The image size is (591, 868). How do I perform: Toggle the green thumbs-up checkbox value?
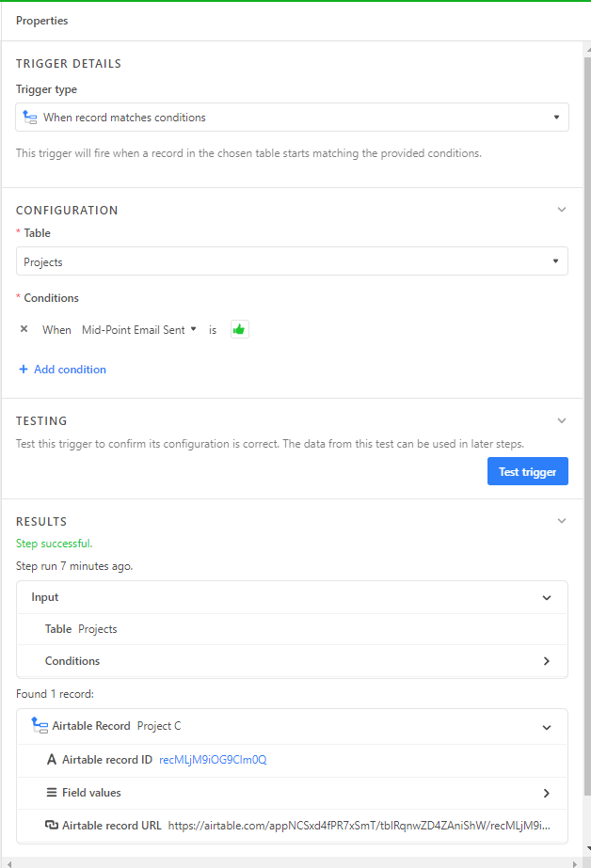(239, 330)
